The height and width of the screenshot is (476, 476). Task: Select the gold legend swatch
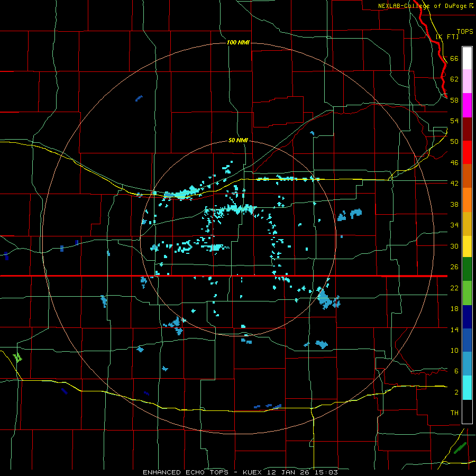(x=467, y=224)
